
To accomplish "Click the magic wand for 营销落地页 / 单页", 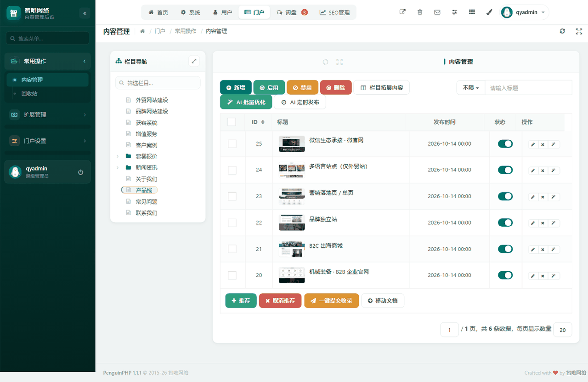I will 554,197.
